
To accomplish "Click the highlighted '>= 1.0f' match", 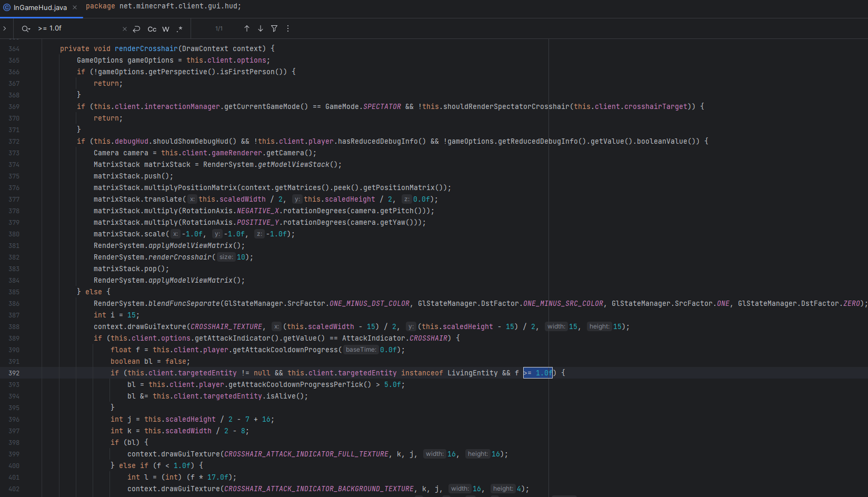I will tap(537, 373).
